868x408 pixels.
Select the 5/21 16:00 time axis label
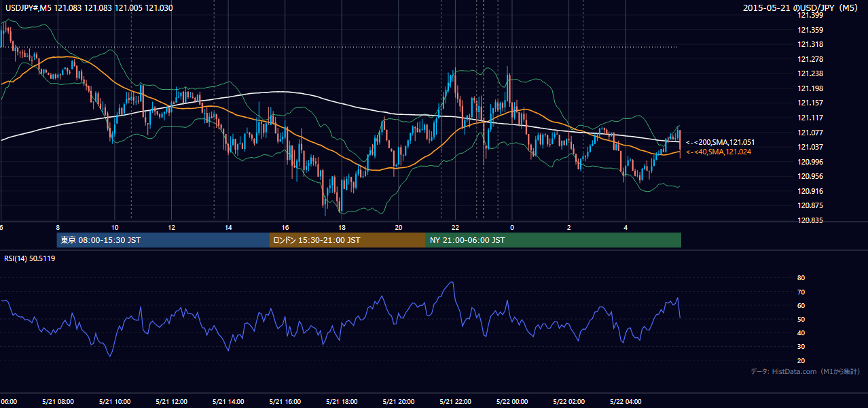pos(285,402)
